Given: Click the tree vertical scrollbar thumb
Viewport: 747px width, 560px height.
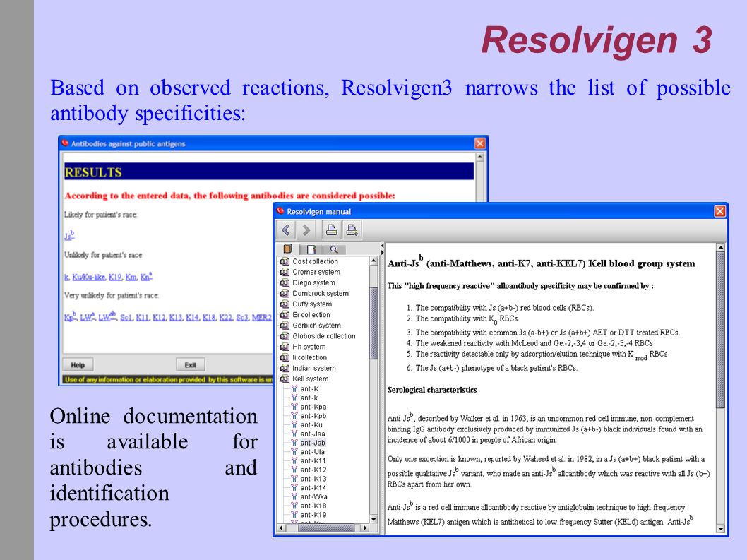Looking at the screenshot, I should pos(373,323).
